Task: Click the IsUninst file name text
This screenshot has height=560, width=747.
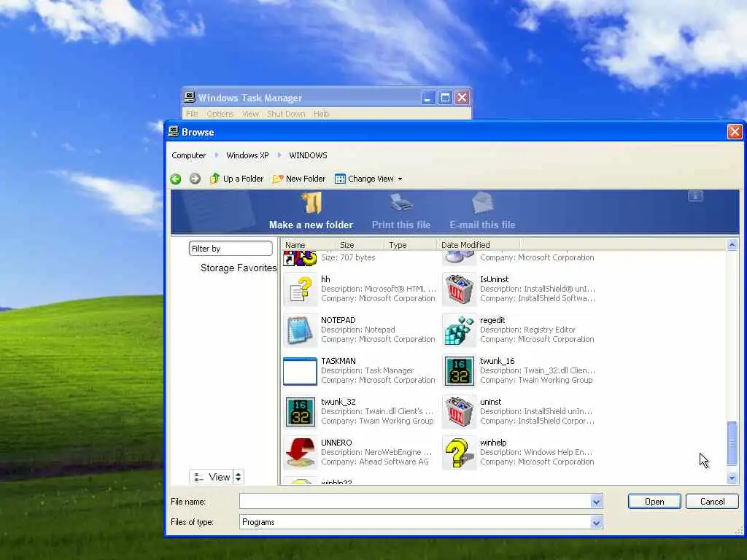Action: coord(494,279)
